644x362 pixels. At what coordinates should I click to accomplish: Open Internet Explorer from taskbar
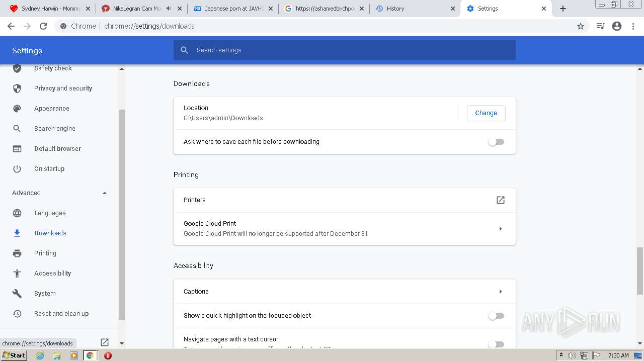[40, 355]
